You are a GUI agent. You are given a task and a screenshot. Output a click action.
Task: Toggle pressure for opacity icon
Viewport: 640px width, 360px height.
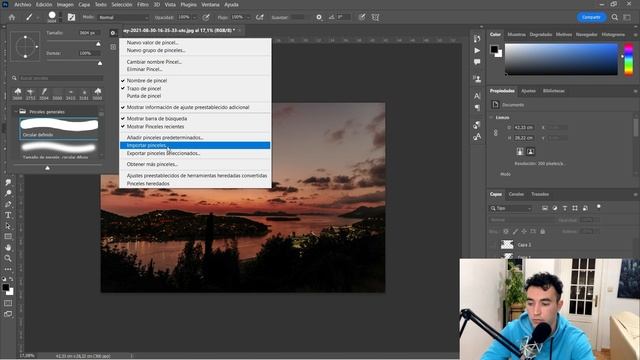[206, 17]
